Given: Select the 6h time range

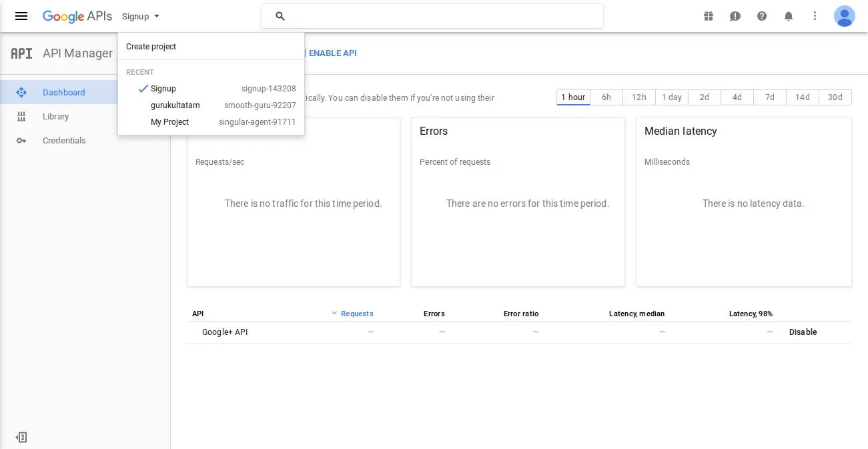Looking at the screenshot, I should tap(606, 97).
